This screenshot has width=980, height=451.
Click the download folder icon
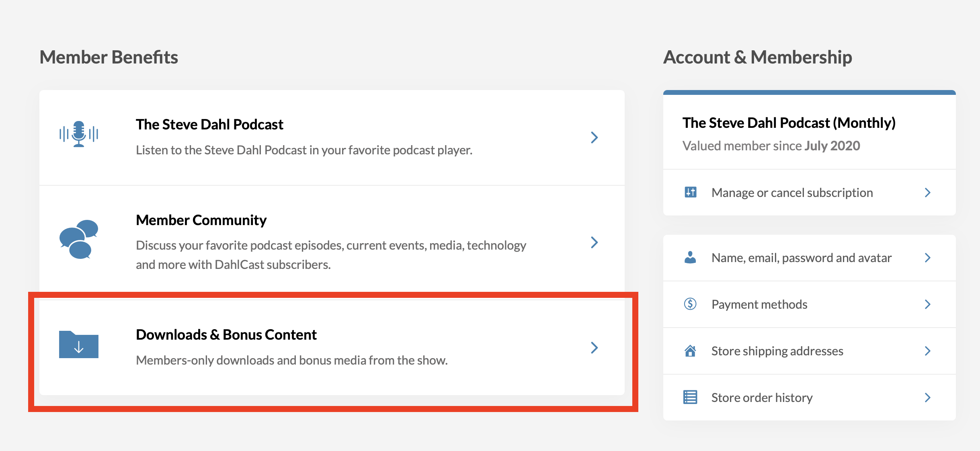tap(79, 344)
